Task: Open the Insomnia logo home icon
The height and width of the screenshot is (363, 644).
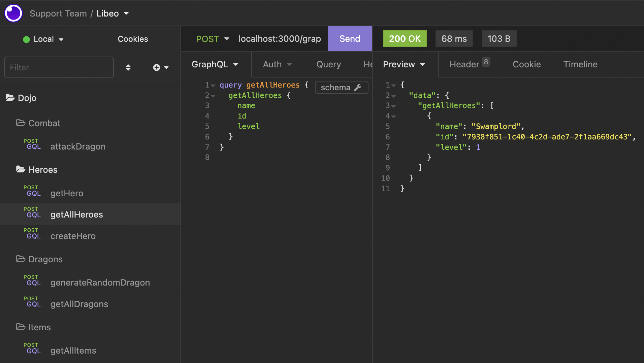Action: tap(13, 13)
